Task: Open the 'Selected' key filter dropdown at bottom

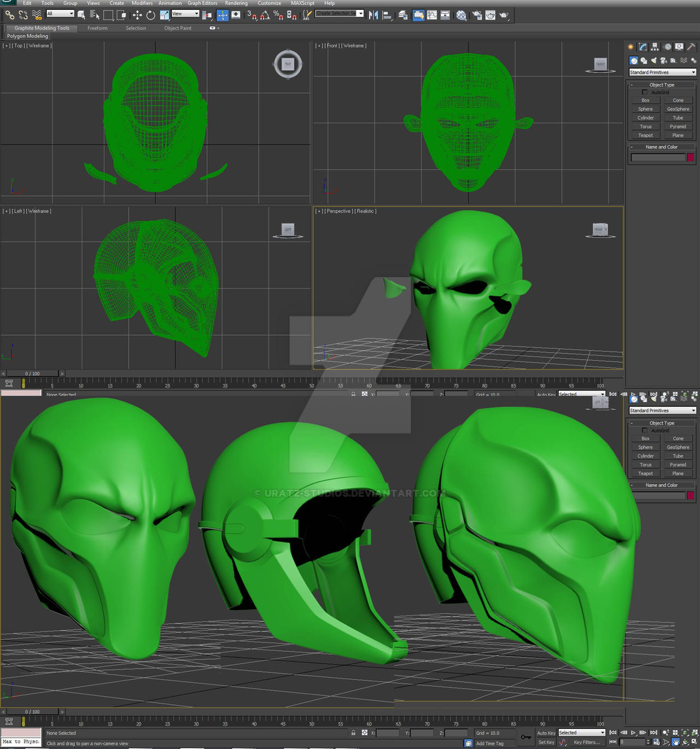Action: click(581, 733)
